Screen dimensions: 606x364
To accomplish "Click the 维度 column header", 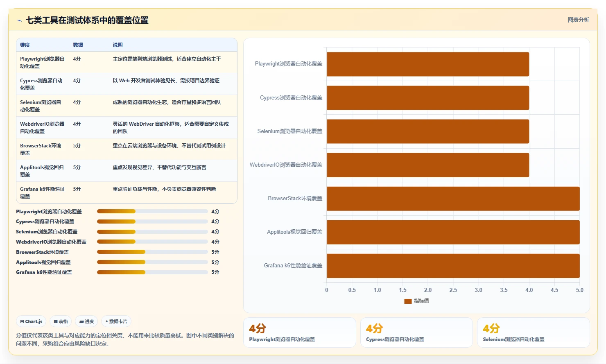I will pos(25,45).
